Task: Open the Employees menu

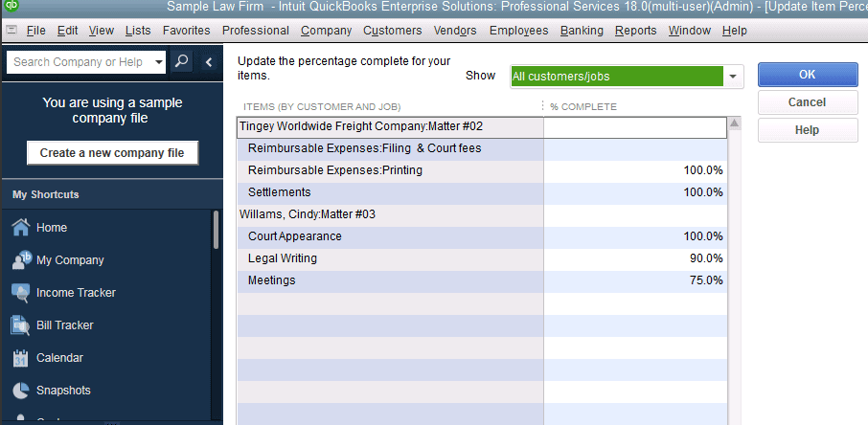Action: point(518,31)
